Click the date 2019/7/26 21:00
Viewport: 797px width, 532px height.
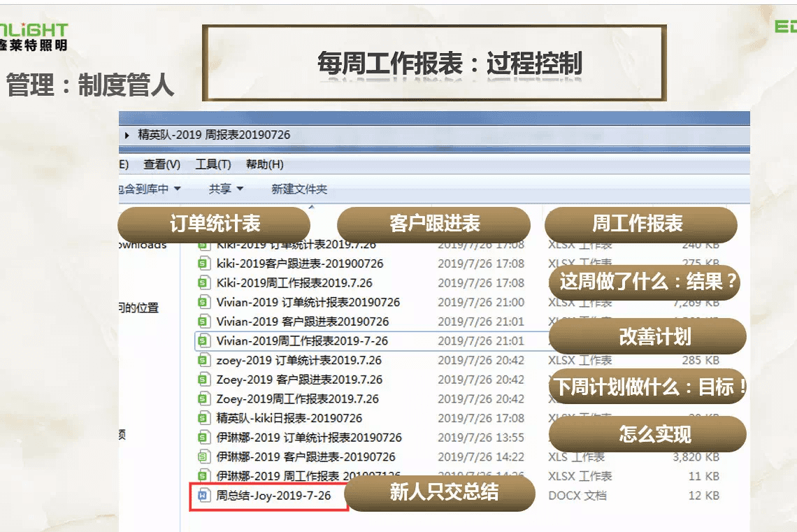(x=481, y=302)
